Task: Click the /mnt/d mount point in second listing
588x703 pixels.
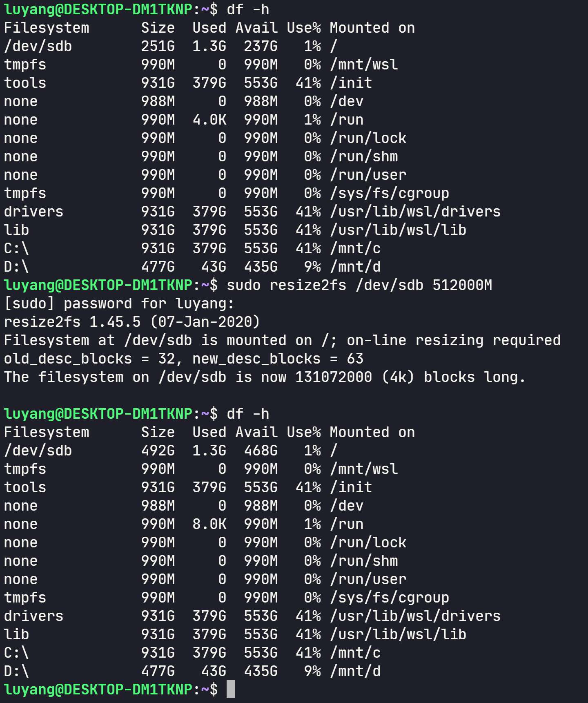Action: coord(355,671)
